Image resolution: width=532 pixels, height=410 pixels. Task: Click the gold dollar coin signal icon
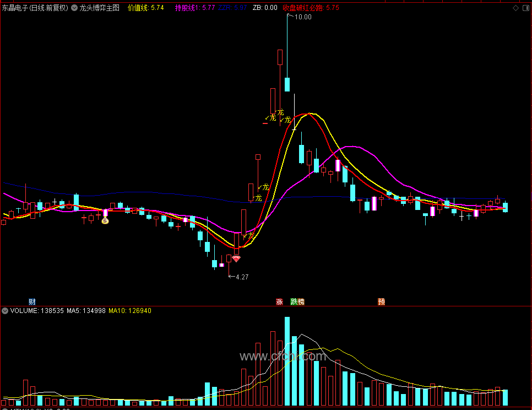[105, 221]
